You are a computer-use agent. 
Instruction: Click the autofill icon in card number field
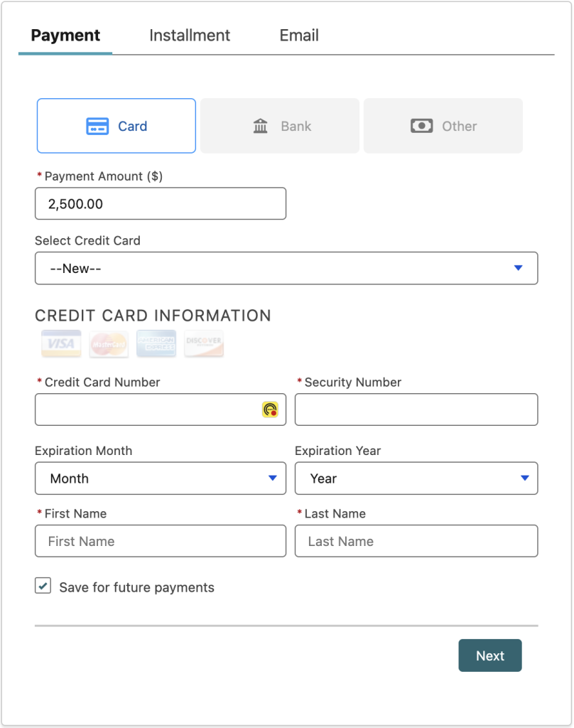click(x=270, y=409)
